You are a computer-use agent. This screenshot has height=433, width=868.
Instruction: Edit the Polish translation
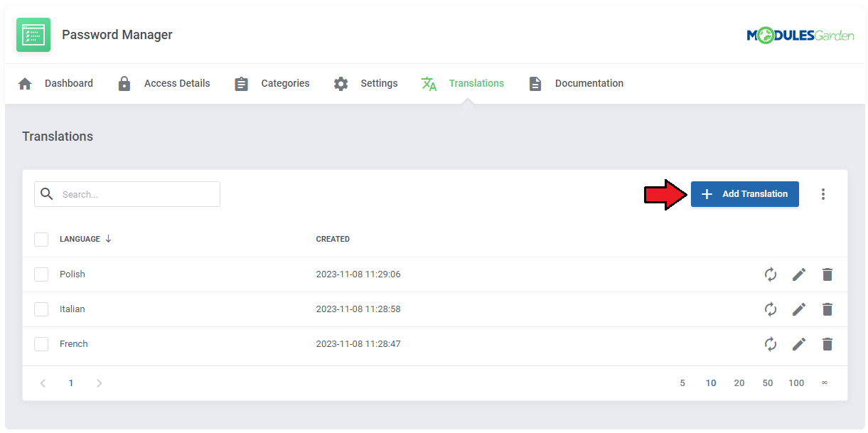[x=799, y=274]
